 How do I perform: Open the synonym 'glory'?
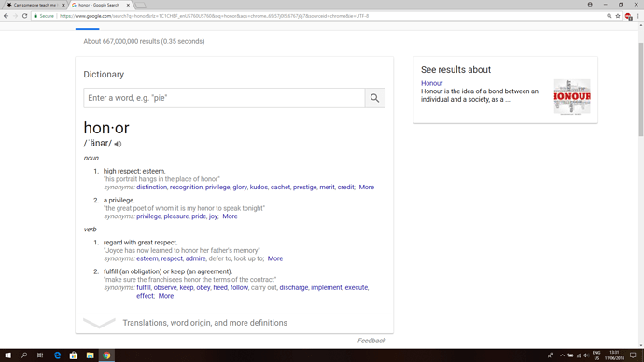pos(240,188)
